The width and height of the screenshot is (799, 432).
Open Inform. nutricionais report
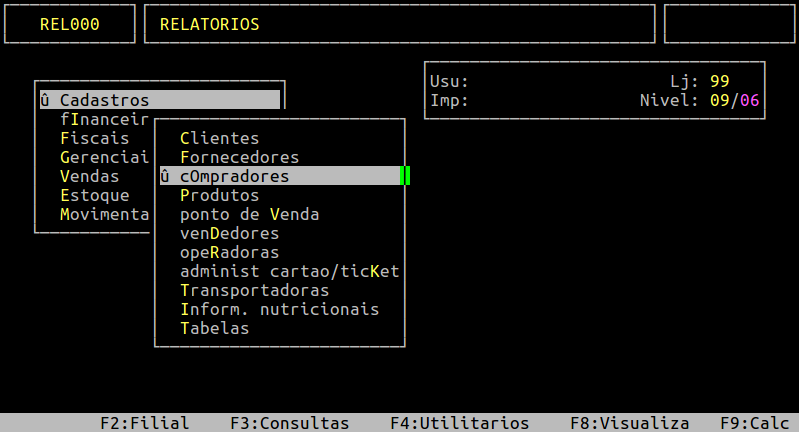click(280, 309)
